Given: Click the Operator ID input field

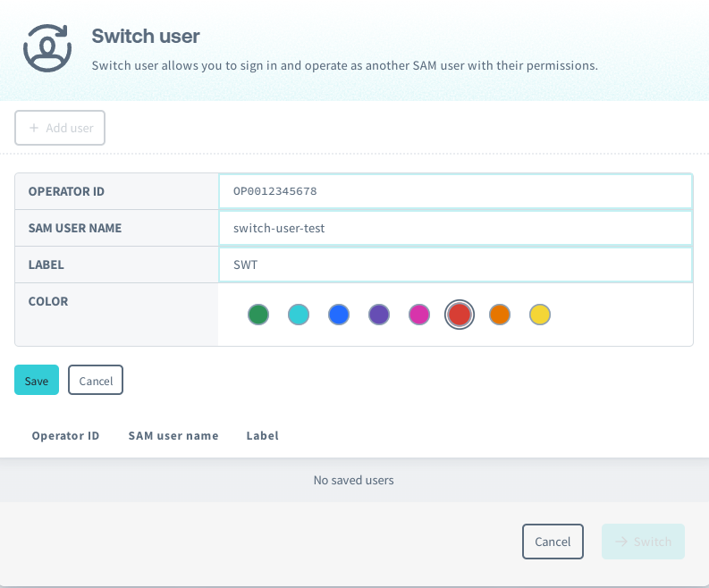Looking at the screenshot, I should tap(455, 191).
